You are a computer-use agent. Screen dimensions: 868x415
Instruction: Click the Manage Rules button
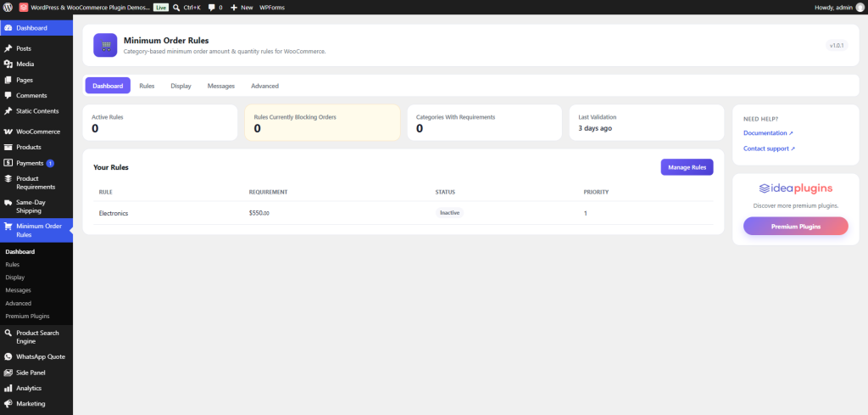687,167
